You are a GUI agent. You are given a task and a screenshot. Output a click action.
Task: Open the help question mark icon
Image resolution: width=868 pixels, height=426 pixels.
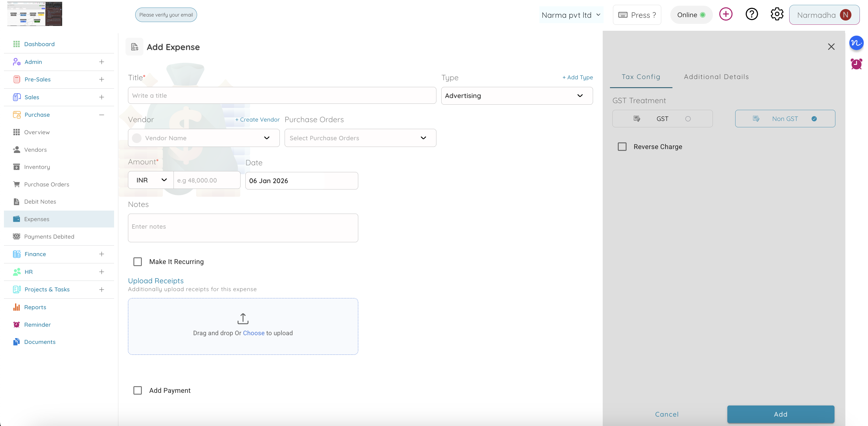click(752, 14)
